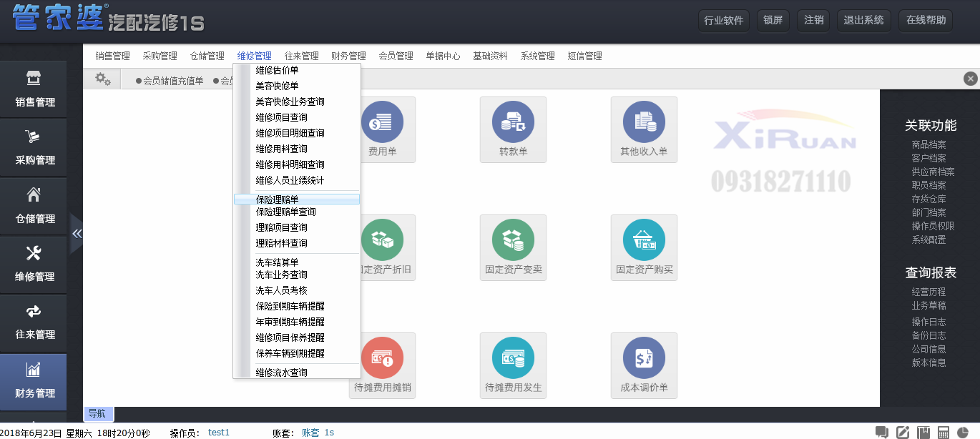Viewport: 980px width, 439px height.
Task: Click the 锁屏 lock screen button
Action: (x=773, y=20)
